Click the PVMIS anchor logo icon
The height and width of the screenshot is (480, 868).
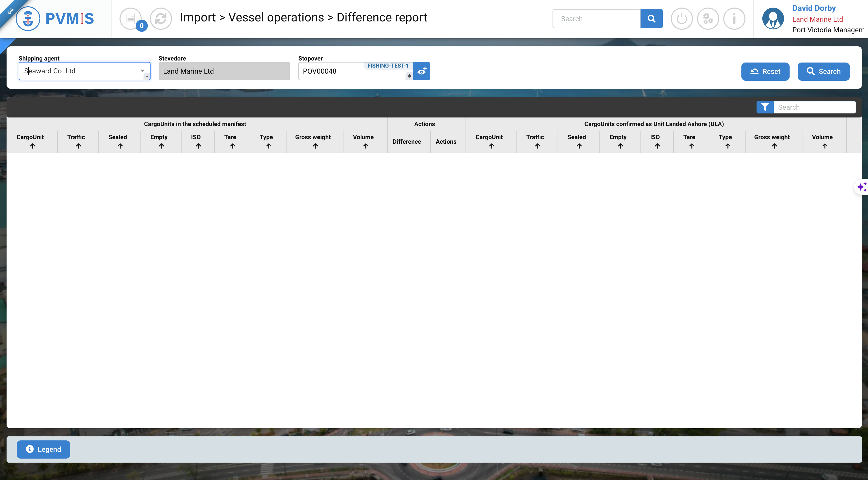point(28,19)
